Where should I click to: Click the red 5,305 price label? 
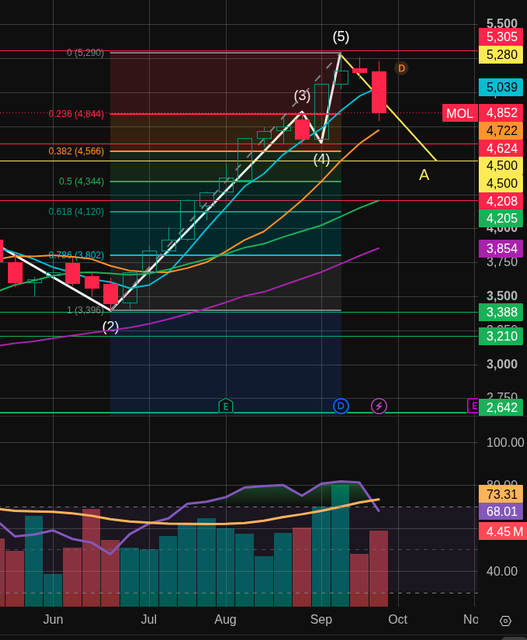[501, 37]
